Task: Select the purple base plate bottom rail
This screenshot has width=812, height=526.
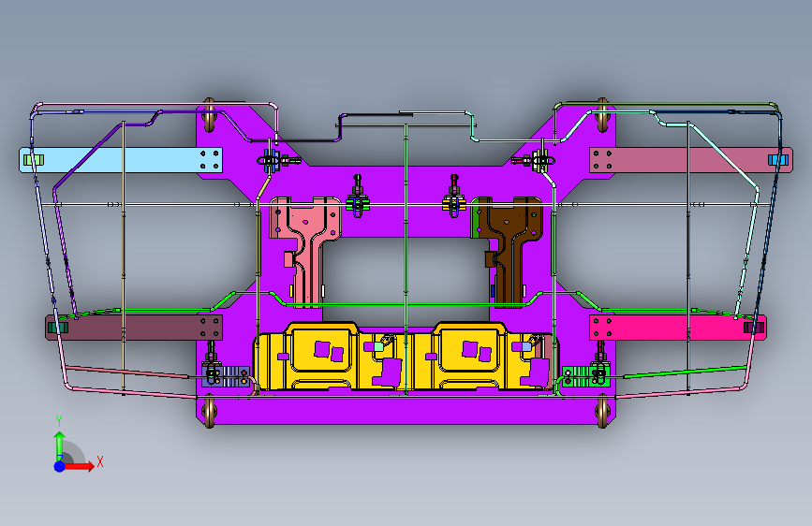Action: (406, 411)
